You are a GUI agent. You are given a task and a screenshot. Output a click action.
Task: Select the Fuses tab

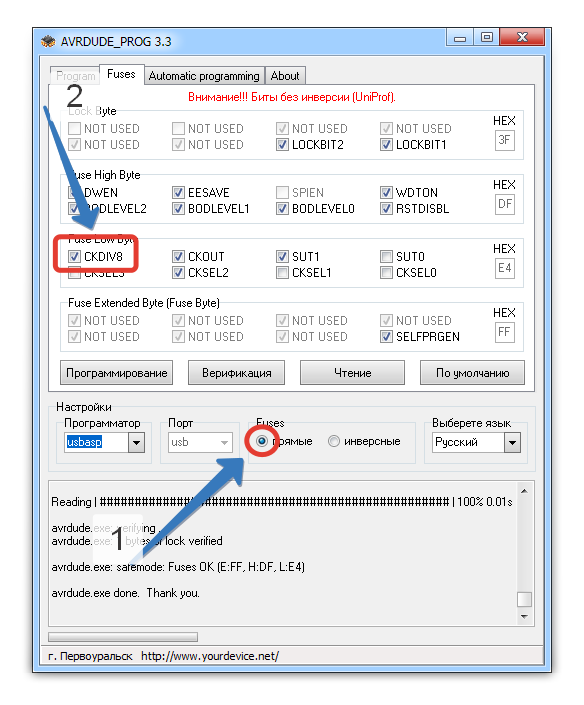click(x=121, y=74)
